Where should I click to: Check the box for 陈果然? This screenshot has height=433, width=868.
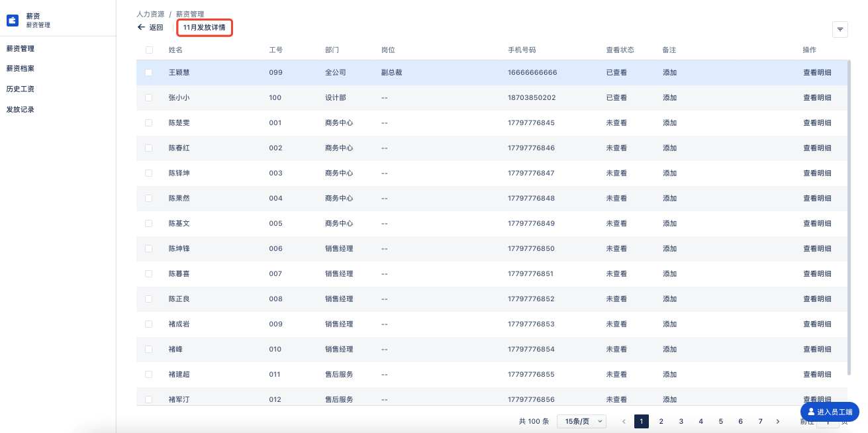pyautogui.click(x=149, y=198)
